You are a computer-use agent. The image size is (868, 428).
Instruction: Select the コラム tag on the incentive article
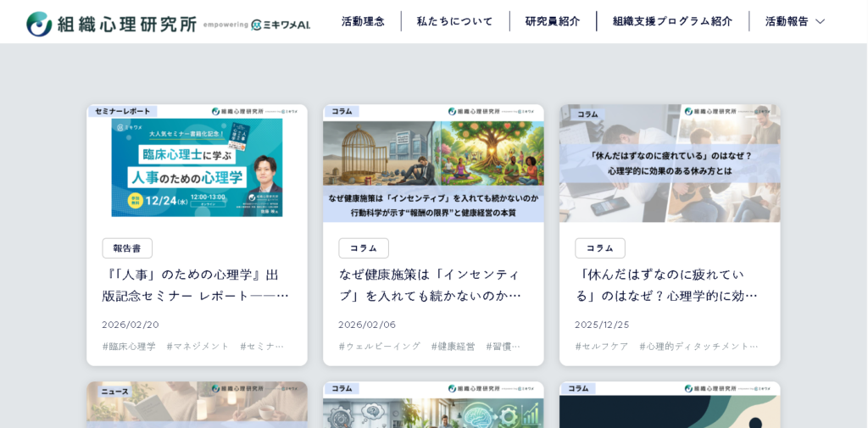[364, 248]
